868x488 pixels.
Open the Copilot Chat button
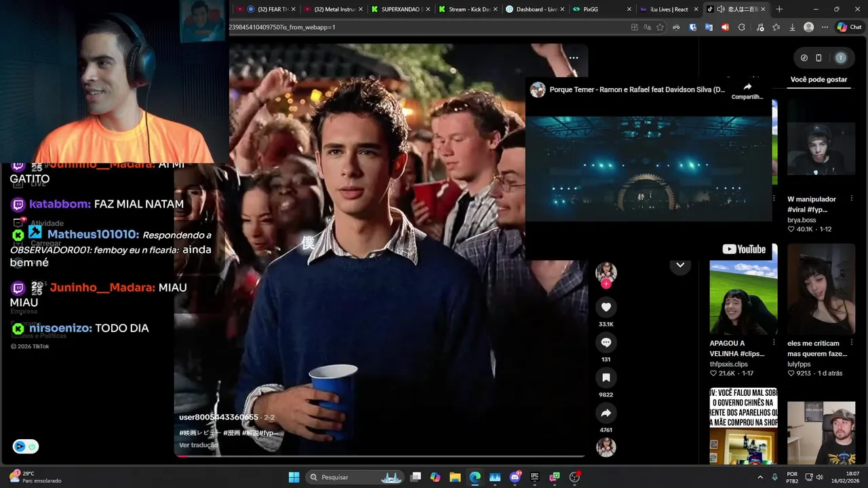[849, 27]
